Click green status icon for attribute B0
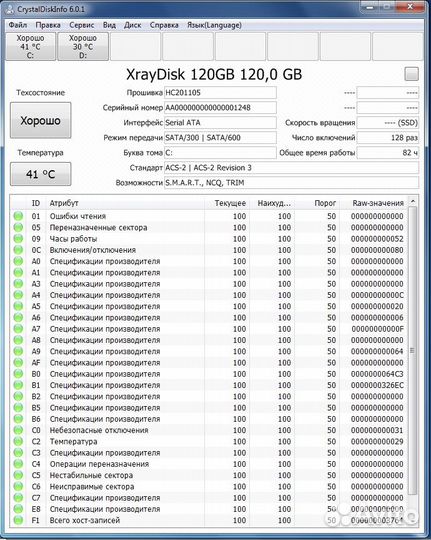 click(x=18, y=374)
